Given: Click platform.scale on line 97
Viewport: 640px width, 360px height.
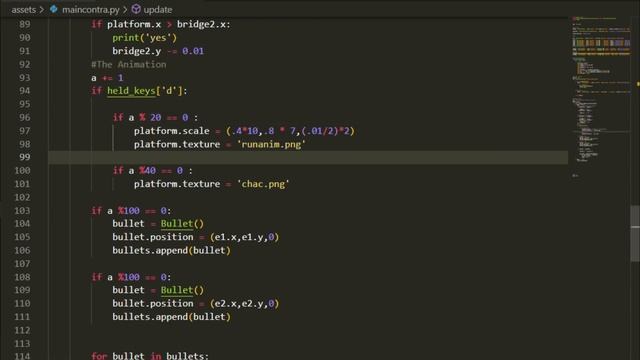Looking at the screenshot, I should tap(171, 131).
